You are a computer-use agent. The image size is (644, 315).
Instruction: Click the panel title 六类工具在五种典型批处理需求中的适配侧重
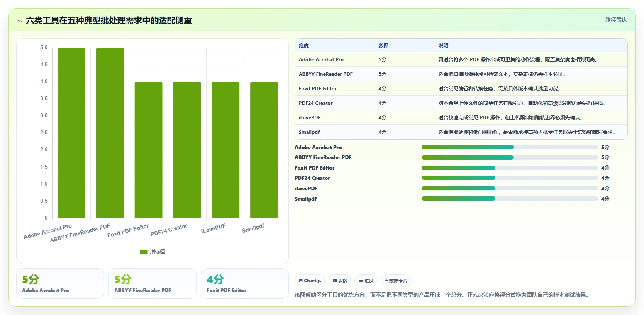[109, 21]
